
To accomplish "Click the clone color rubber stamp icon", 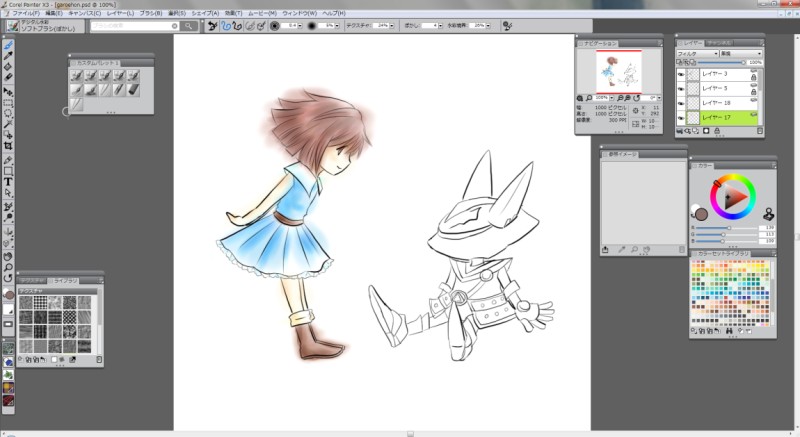I will pos(768,214).
